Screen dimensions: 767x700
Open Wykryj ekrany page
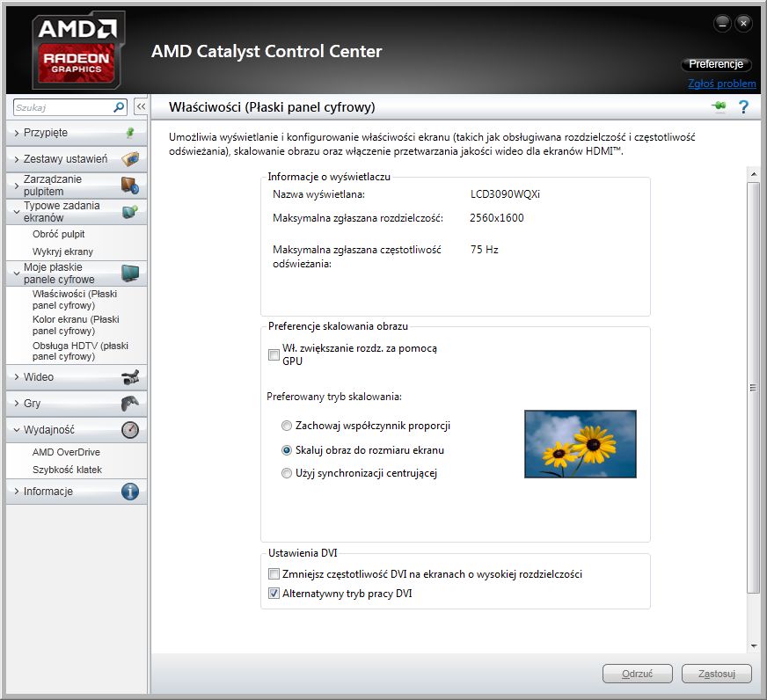(x=62, y=252)
